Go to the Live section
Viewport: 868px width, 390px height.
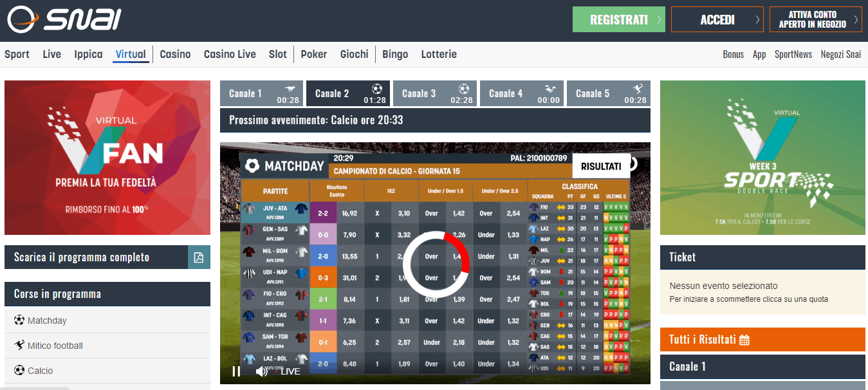tap(52, 54)
